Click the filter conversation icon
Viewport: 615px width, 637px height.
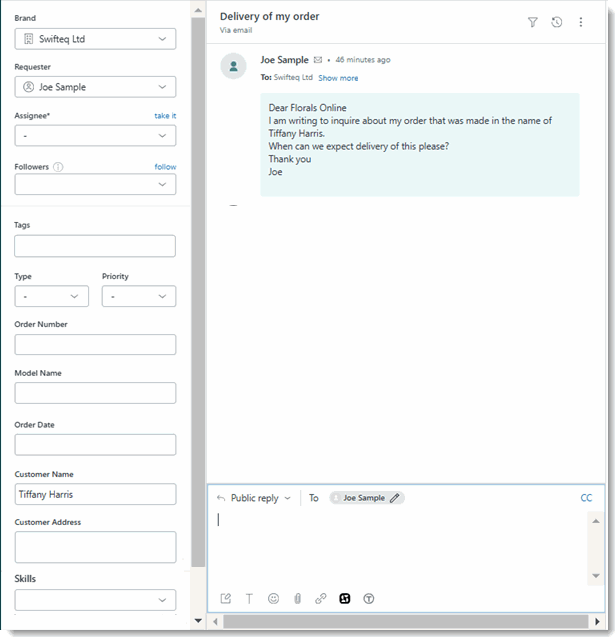(533, 22)
